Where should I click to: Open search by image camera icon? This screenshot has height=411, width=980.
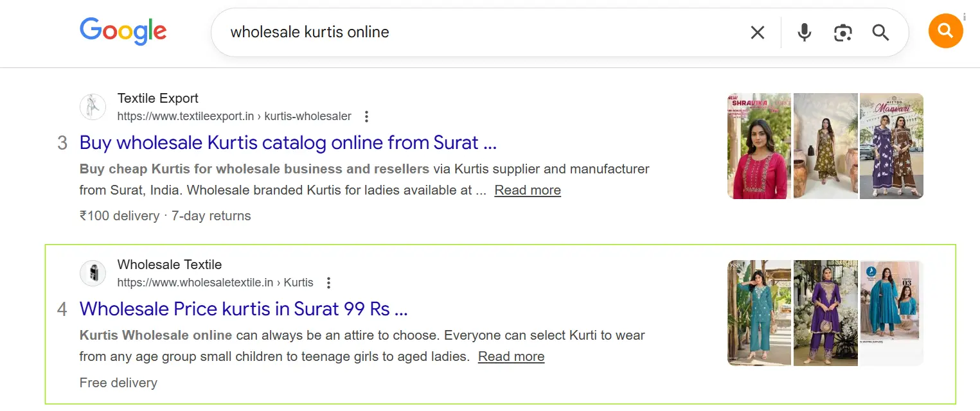coord(842,32)
